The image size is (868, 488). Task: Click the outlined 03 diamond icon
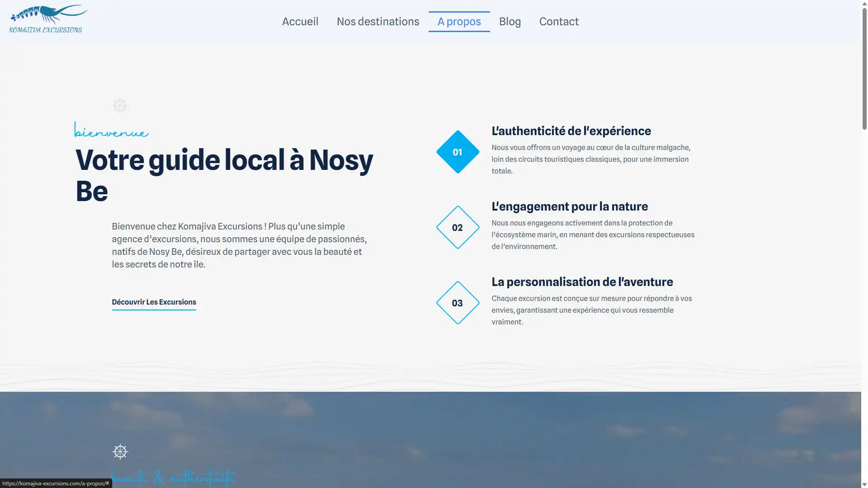coord(458,303)
